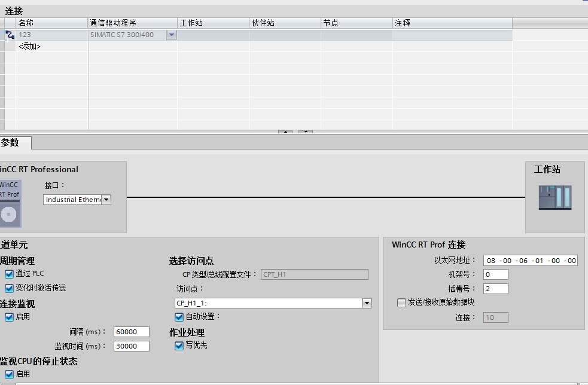Click the downward collapse arrow on the panel divider
Image resolution: width=588 pixels, height=385 pixels.
pos(305,132)
